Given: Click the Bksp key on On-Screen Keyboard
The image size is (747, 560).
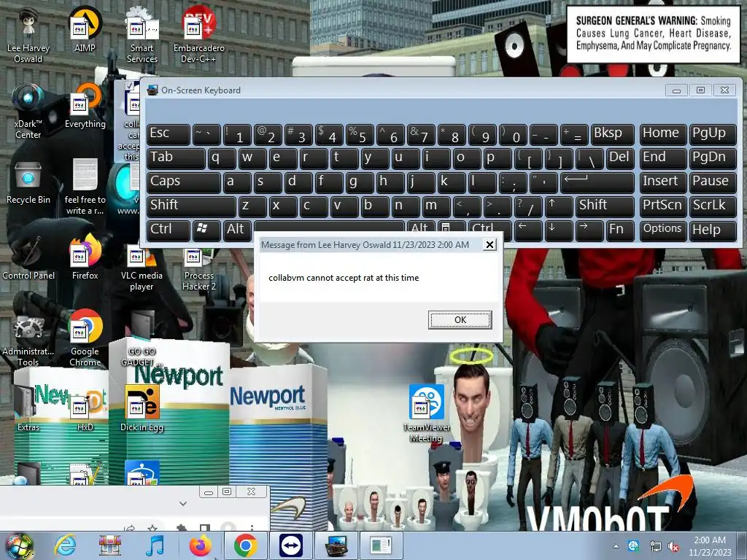Looking at the screenshot, I should click(613, 134).
